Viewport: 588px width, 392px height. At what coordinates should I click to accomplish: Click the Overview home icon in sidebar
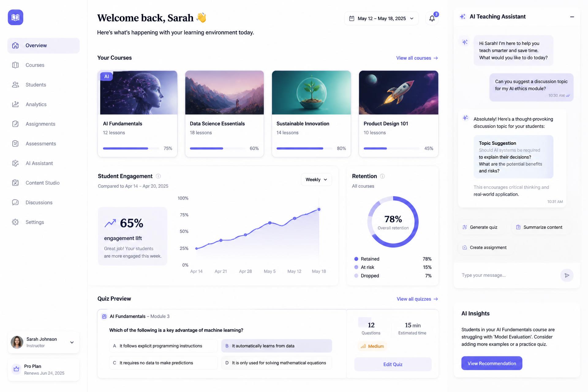[x=15, y=45]
